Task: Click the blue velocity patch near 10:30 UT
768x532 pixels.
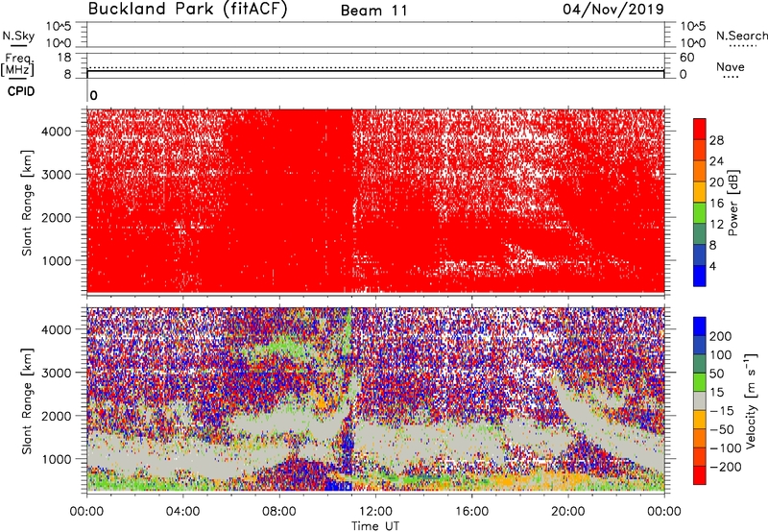Action: tap(339, 486)
